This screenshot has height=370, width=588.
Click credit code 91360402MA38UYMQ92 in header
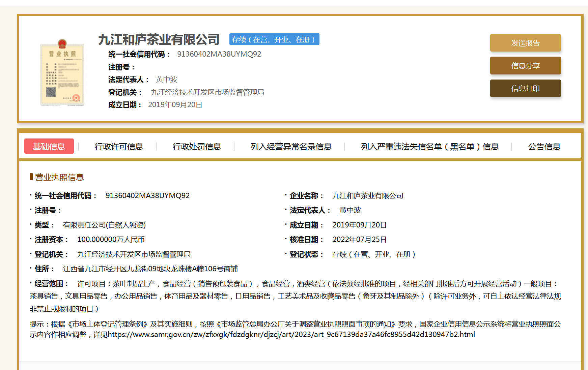point(219,54)
